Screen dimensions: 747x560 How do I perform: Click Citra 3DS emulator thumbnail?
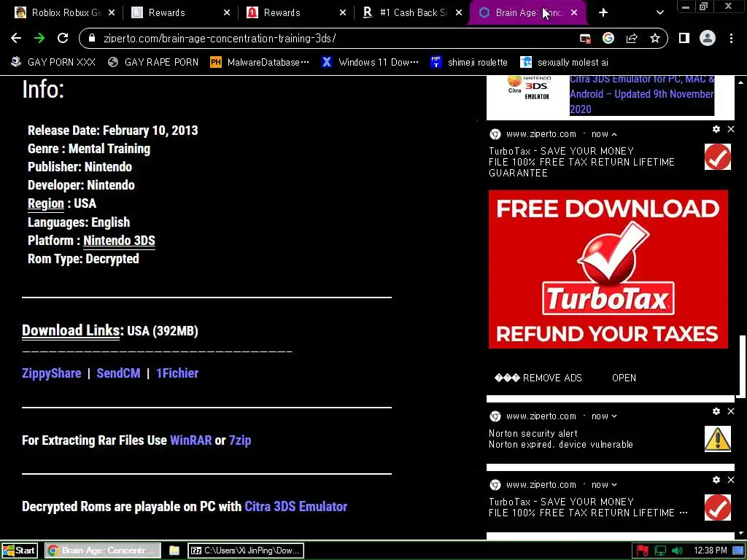pos(529,88)
